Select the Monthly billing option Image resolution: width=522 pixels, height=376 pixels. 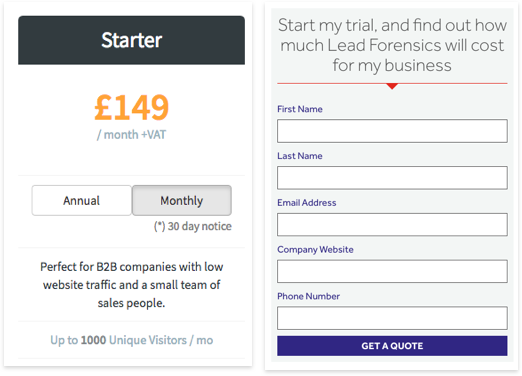pos(182,200)
